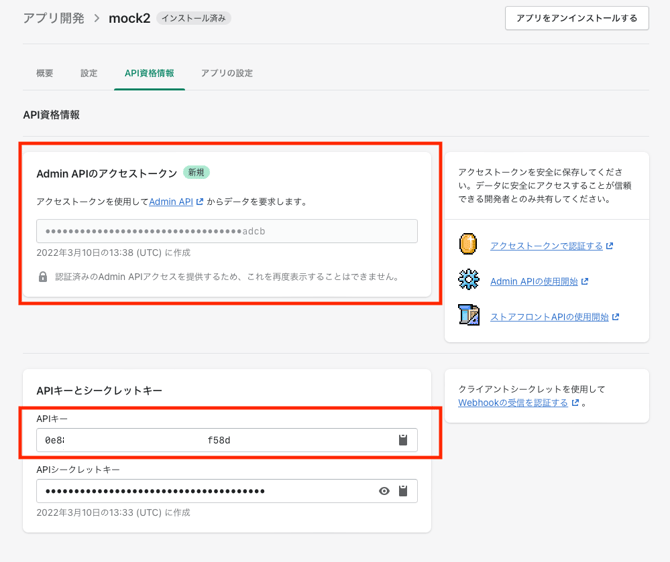The width and height of the screenshot is (670, 562).
Task: Reveal the API secret key with eye icon
Action: (x=384, y=491)
